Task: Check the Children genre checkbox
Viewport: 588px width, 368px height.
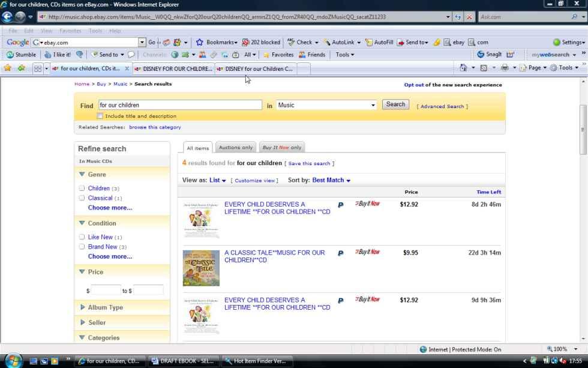Action: tap(82, 189)
